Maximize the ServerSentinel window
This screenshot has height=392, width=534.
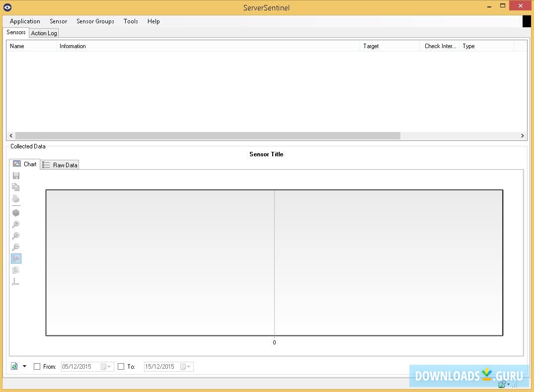coord(503,6)
